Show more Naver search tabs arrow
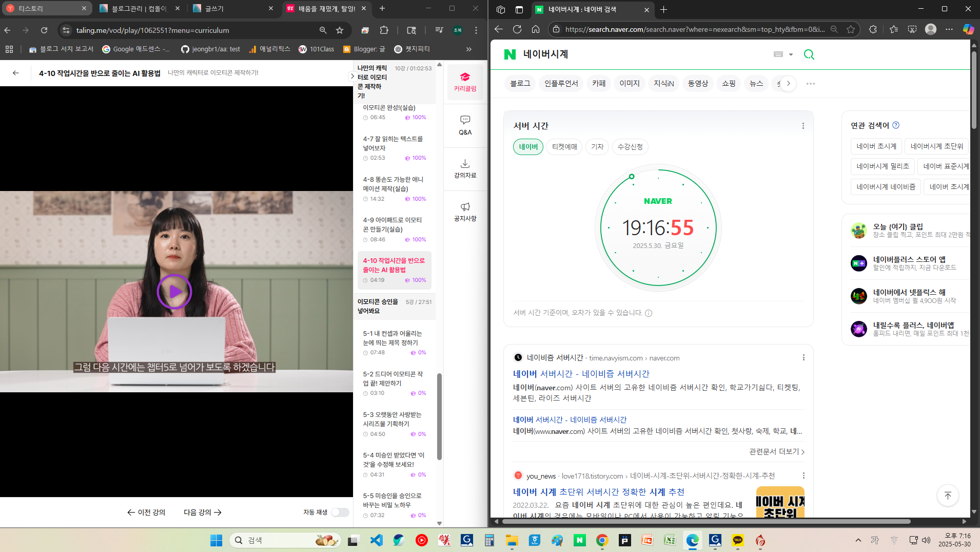 tap(789, 83)
